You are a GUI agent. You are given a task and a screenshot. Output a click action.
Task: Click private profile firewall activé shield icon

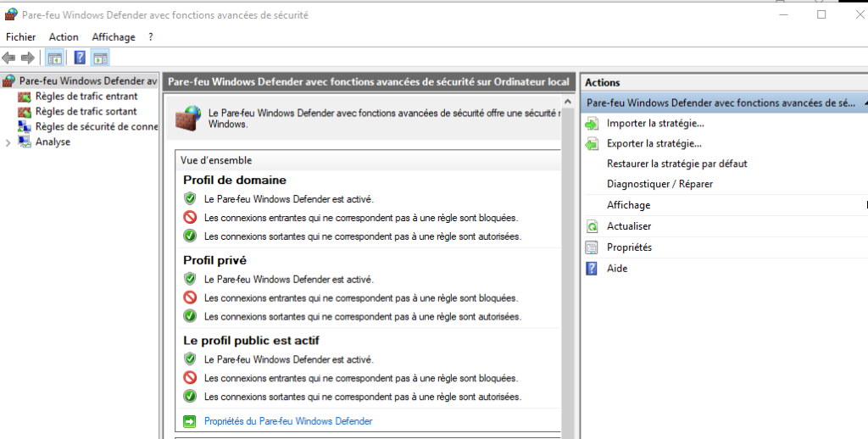tap(190, 279)
